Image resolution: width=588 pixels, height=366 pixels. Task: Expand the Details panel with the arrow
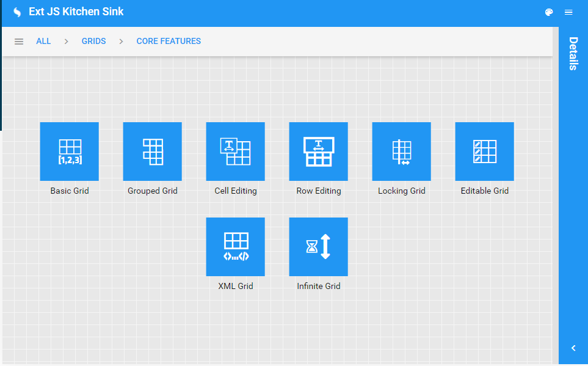(573, 348)
